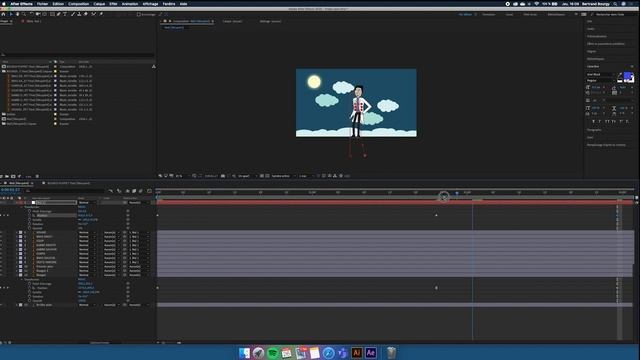Open the Fenêtre menu
Viewport: 640px width, 360px height.
click(x=169, y=4)
